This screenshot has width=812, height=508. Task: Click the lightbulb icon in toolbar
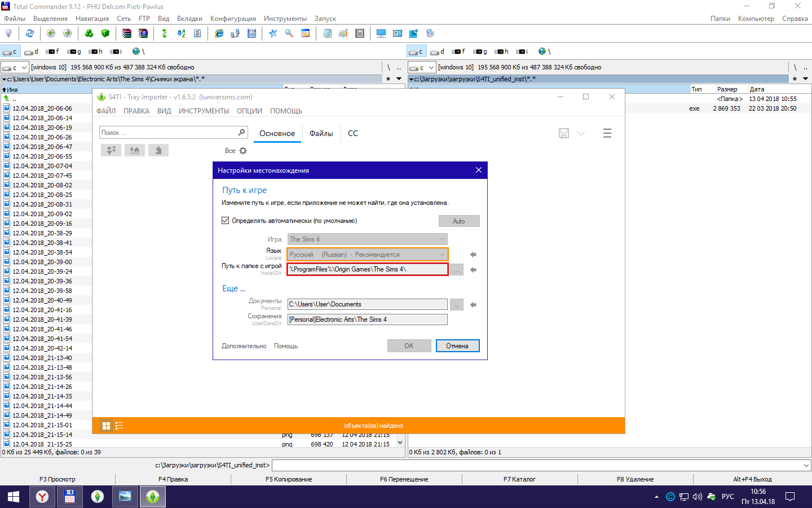point(8,33)
